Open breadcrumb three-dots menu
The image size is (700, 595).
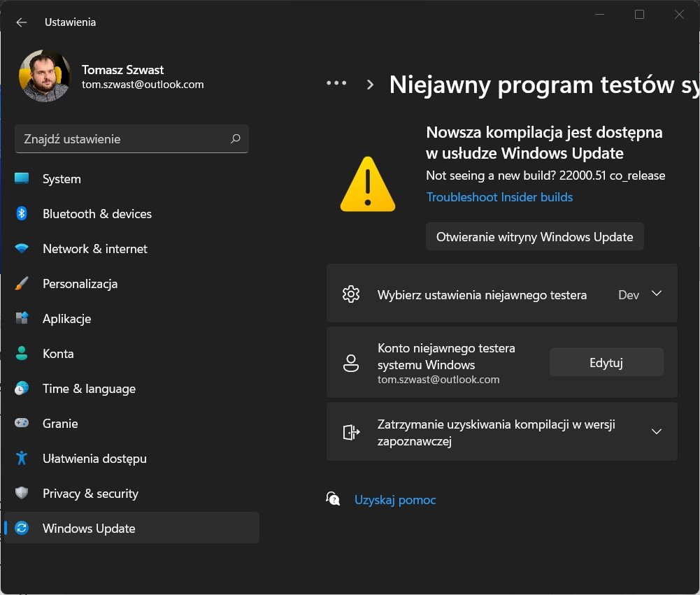336,83
